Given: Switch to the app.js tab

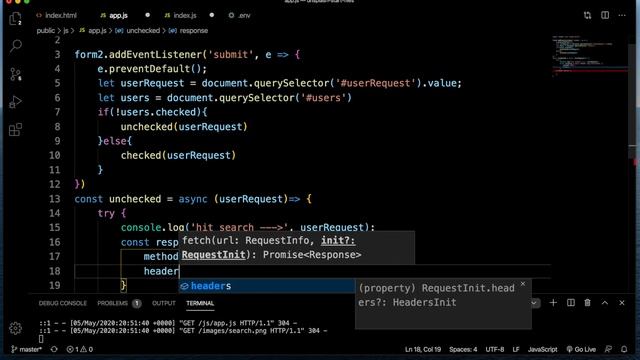Looking at the screenshot, I should (x=114, y=16).
